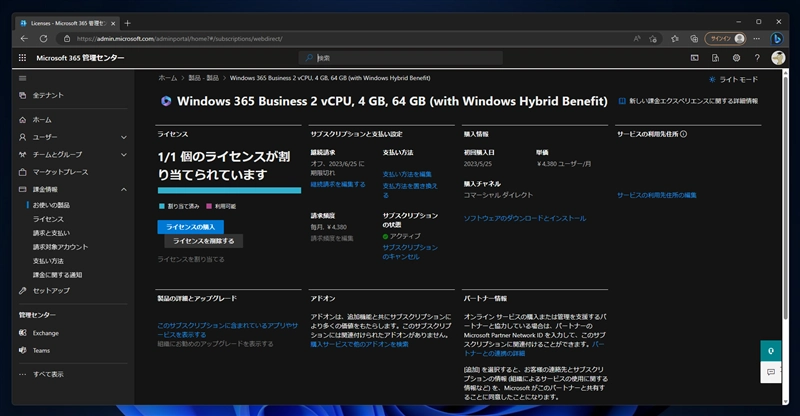This screenshot has height=416, width=800.
Task: Click Replace payment method link
Action: [410, 190]
